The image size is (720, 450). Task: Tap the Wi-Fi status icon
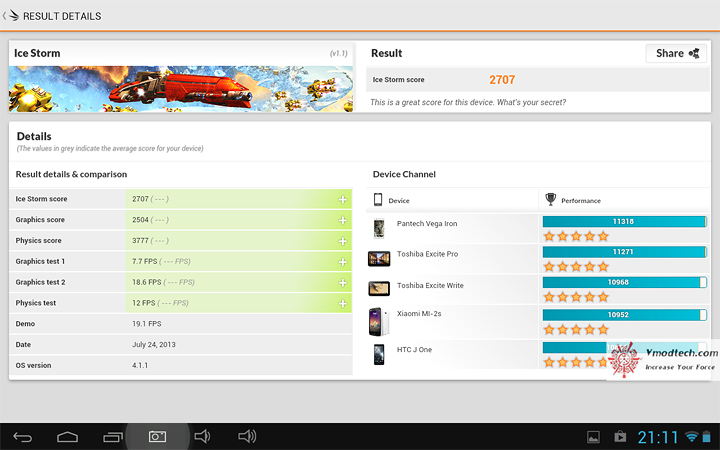point(691,436)
